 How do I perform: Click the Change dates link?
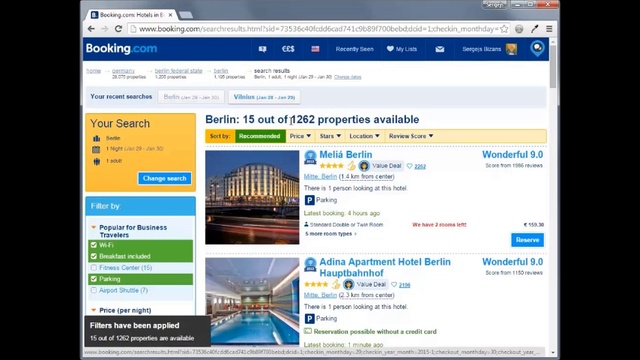[347, 77]
